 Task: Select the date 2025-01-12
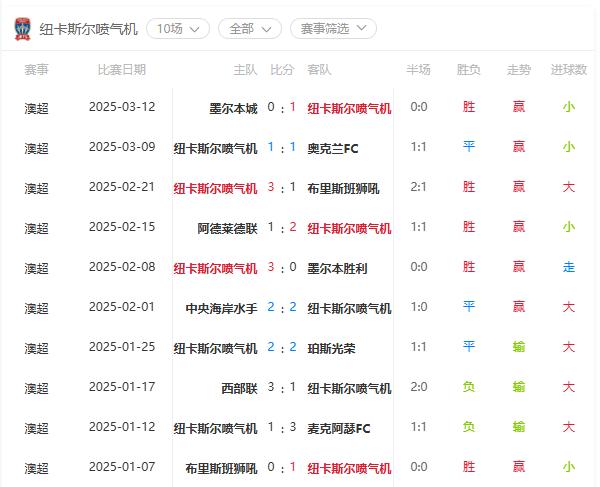122,427
